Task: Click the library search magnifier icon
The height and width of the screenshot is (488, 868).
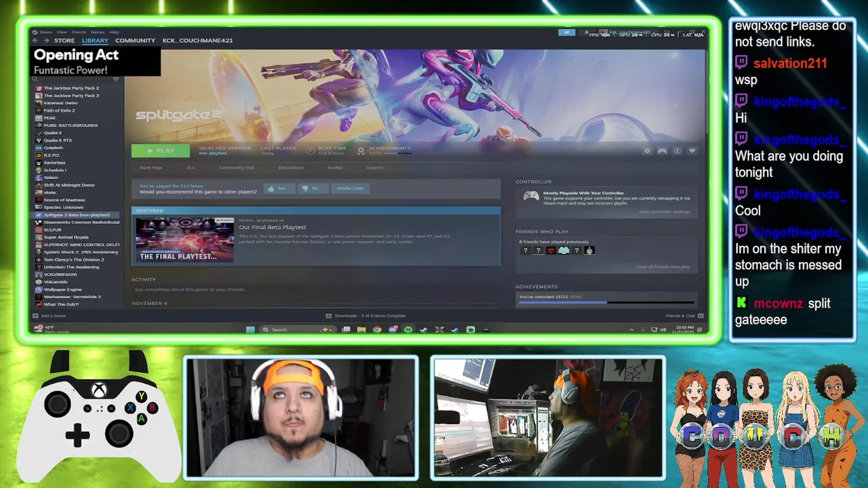Action: click(35, 79)
